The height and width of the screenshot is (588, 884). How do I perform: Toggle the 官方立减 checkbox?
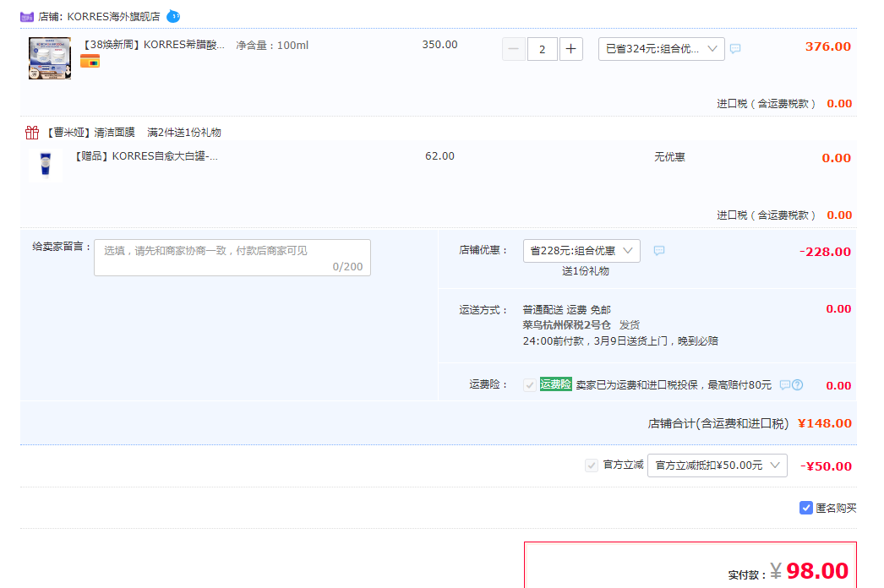tap(592, 465)
